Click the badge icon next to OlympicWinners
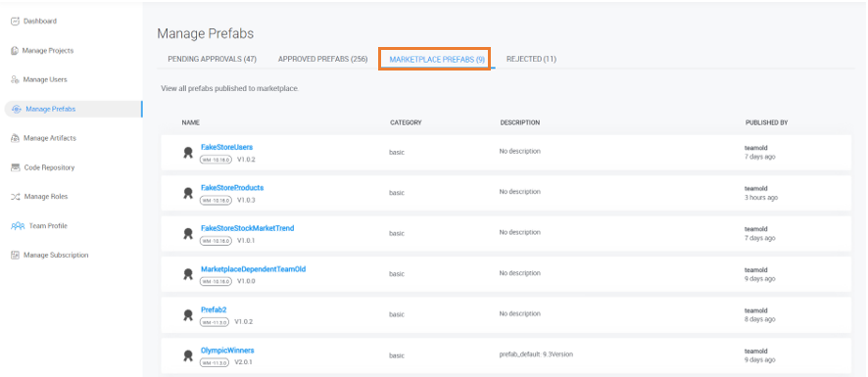868x377 pixels. tap(188, 356)
